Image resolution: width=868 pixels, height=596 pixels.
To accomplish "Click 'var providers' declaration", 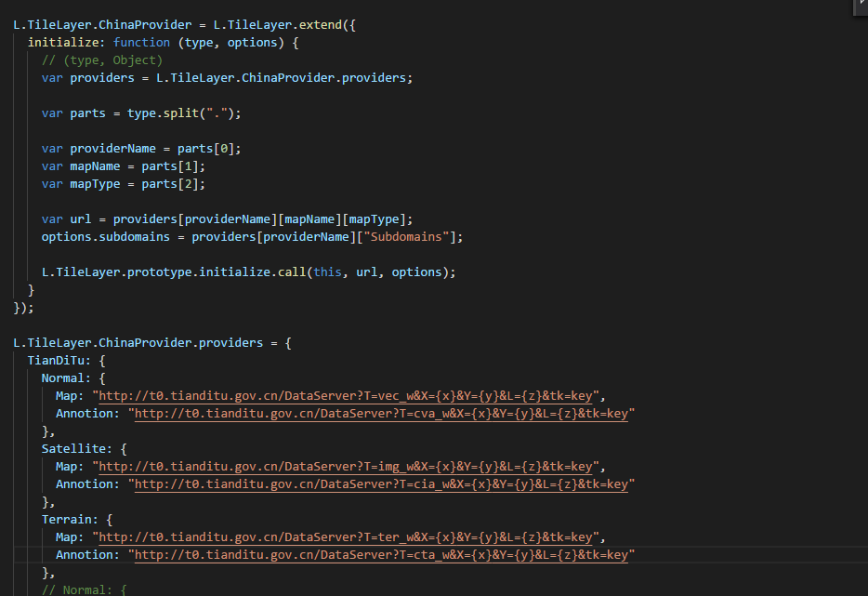I will 88,78.
